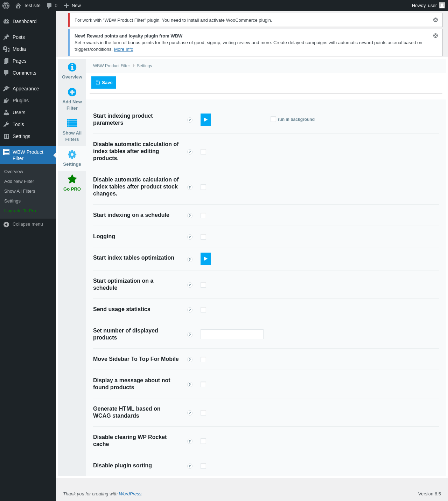Show help for not found products message
The height and width of the screenshot is (501, 448).
(x=190, y=385)
